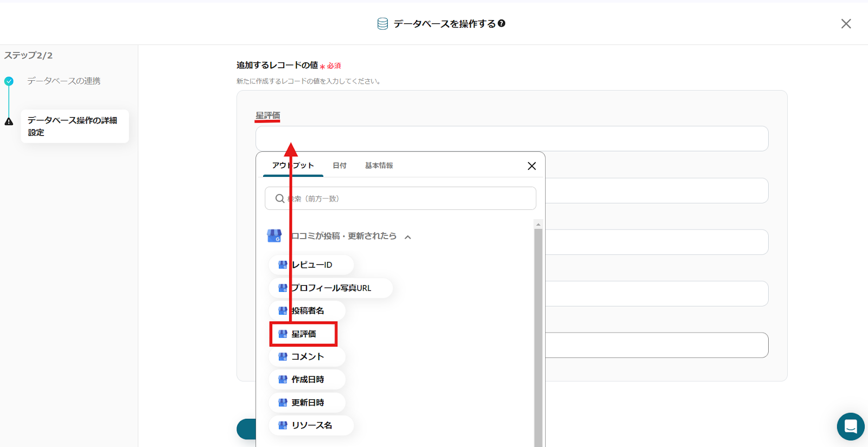868x447 pixels.
Task: Choose the コメント output item
Action: click(x=307, y=356)
